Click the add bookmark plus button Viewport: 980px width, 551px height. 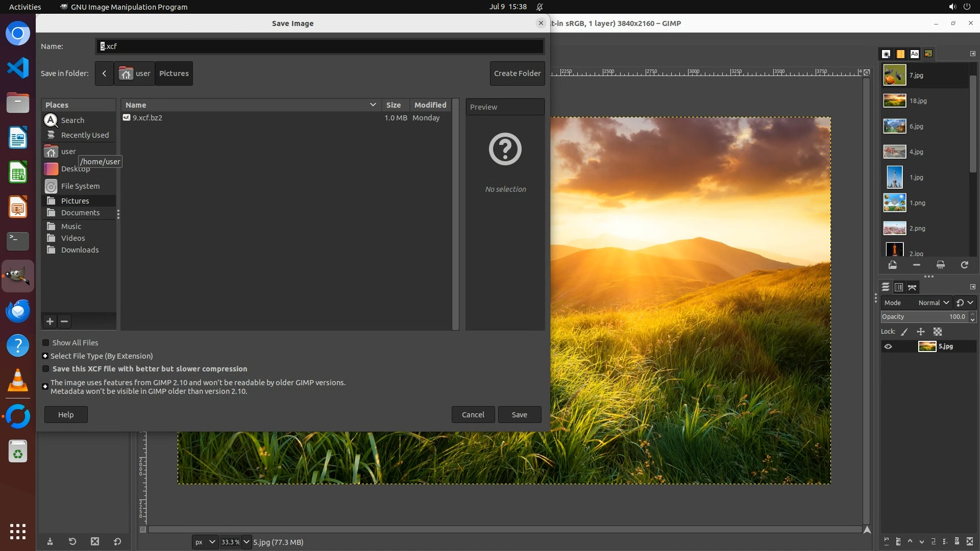(50, 321)
